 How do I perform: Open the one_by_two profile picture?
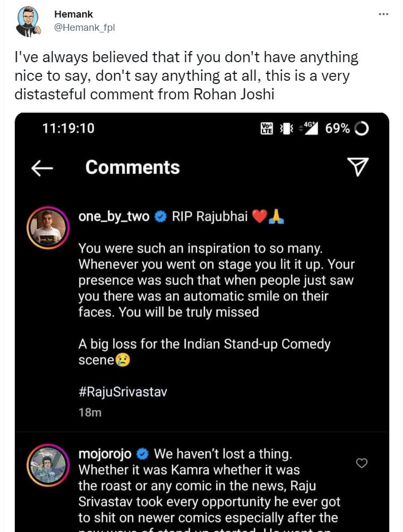point(48,228)
